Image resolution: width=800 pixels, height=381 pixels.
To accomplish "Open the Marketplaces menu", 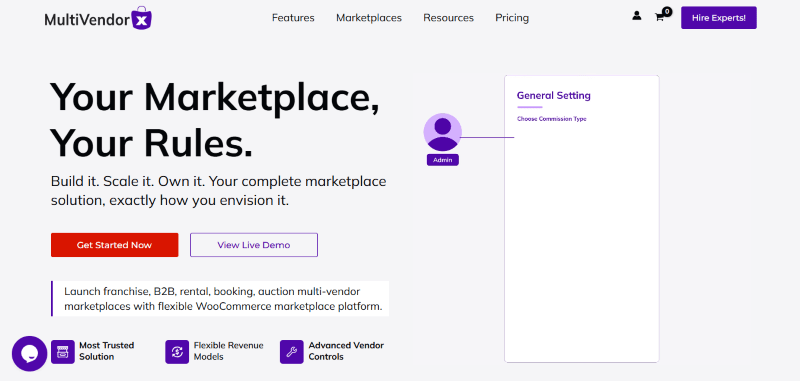I will pyautogui.click(x=369, y=18).
